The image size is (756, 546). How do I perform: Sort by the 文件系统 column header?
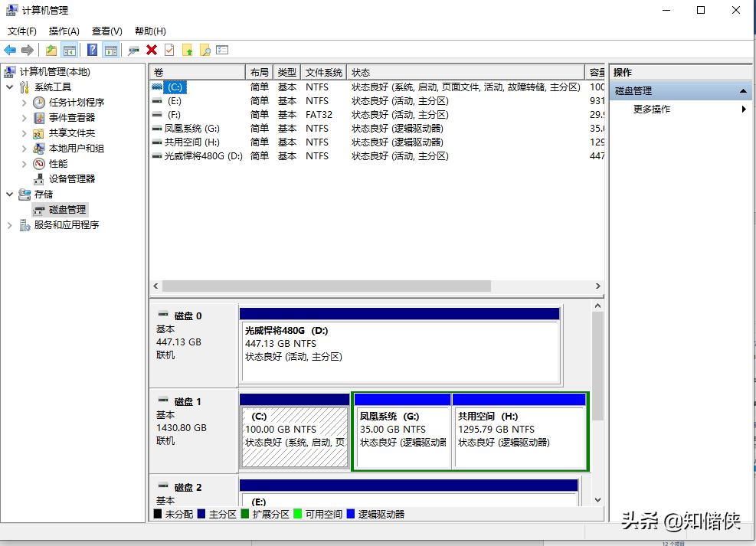tap(323, 72)
